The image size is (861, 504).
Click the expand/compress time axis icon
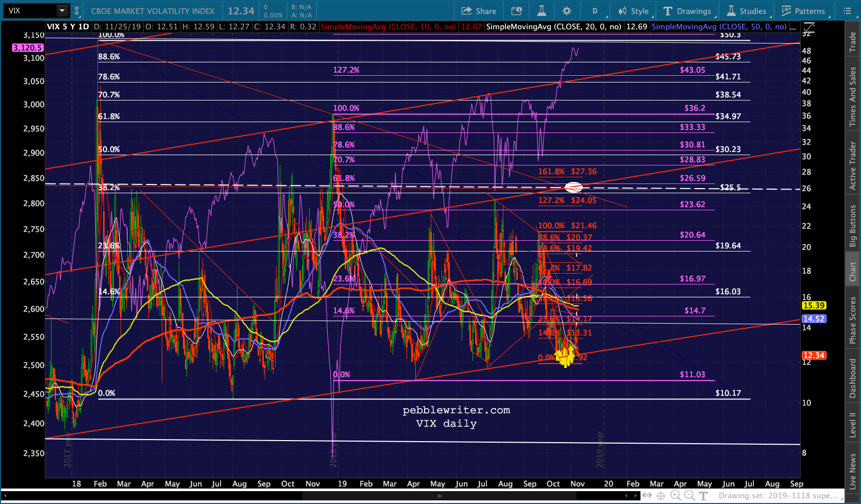[x=647, y=496]
